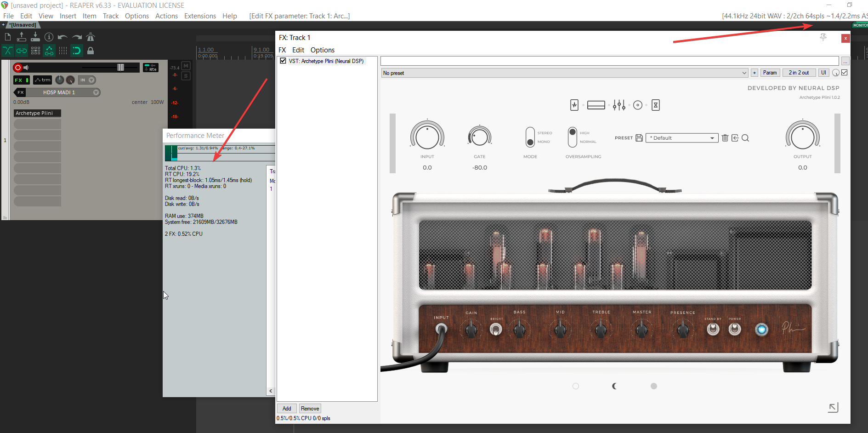This screenshot has height=433, width=868.
Task: Toggle the locking padlock icon
Action: click(x=91, y=51)
